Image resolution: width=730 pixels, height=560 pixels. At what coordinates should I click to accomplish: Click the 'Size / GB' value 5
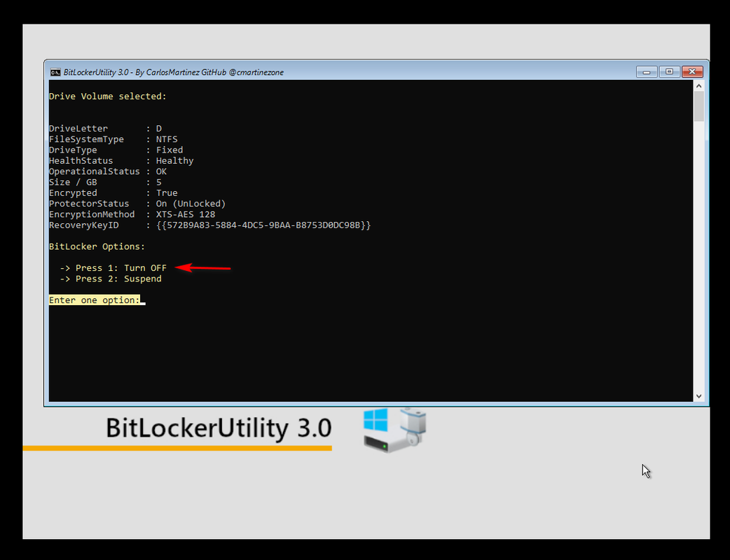click(x=159, y=182)
